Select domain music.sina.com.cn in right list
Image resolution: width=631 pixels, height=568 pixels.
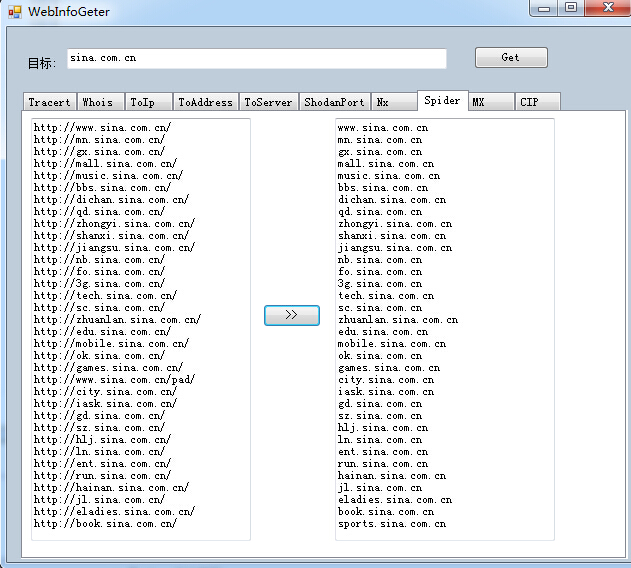(x=389, y=176)
